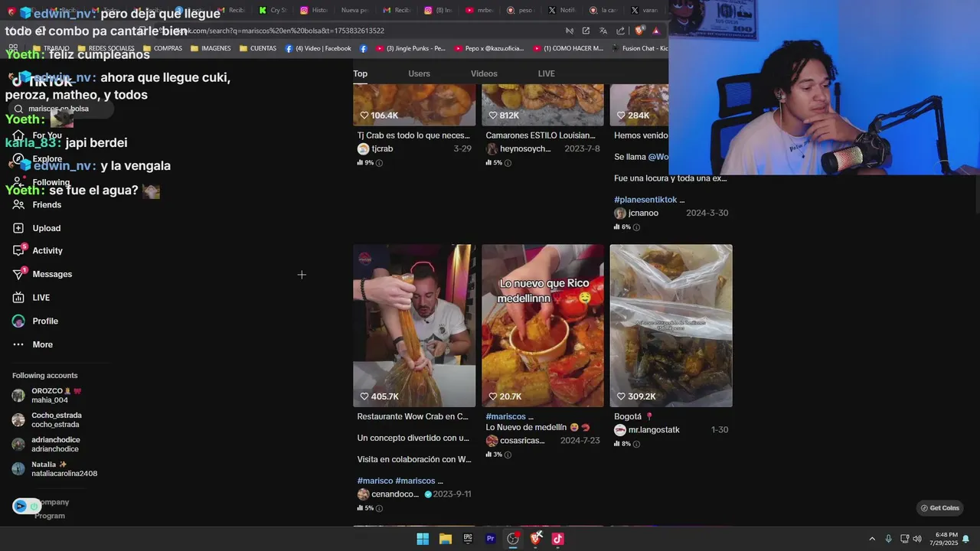Screen dimensions: 980x551
Task: Open volume control in system tray
Action: tap(917, 539)
